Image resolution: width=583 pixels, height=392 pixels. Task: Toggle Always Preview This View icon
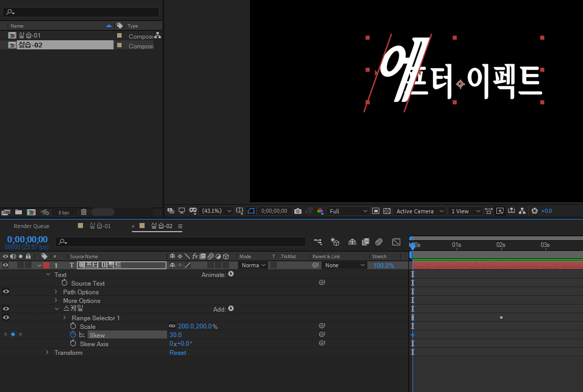point(171,211)
